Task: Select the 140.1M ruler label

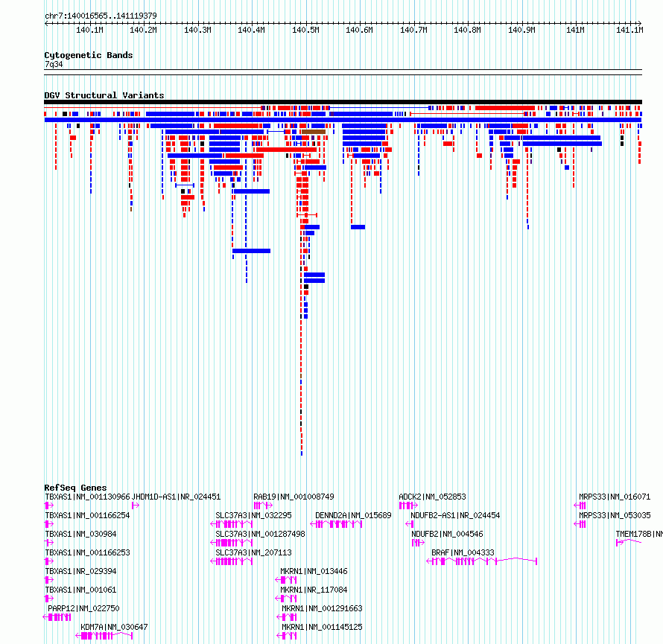Action: (x=89, y=30)
